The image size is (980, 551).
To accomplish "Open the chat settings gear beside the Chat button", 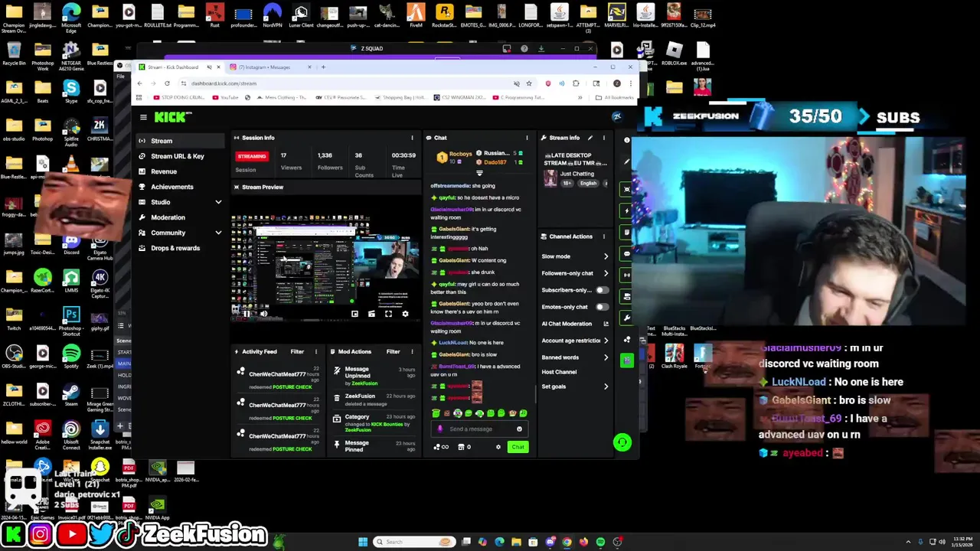I will (x=498, y=447).
